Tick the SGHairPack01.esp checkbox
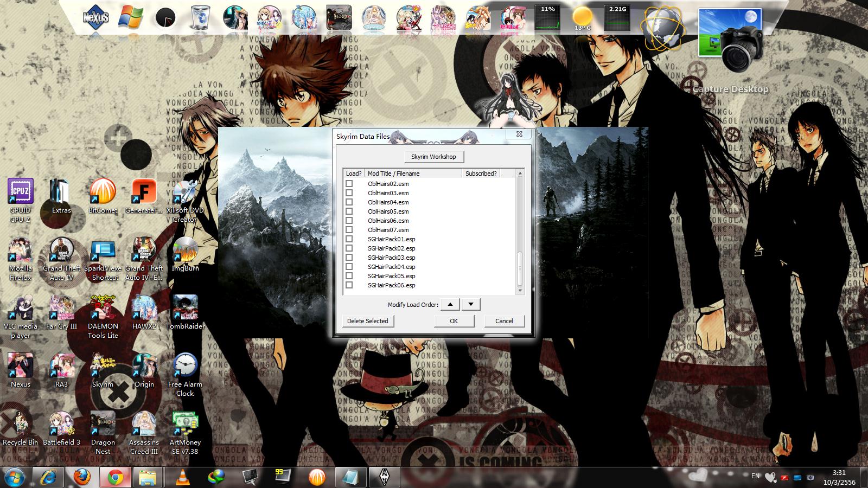 coord(349,239)
